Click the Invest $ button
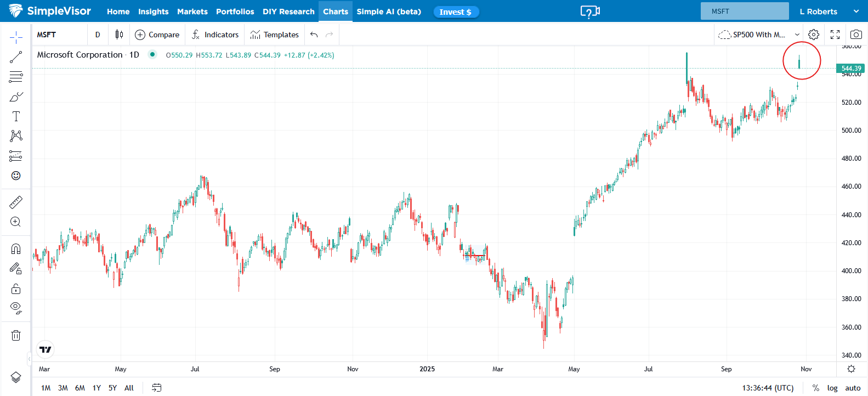The width and height of the screenshot is (868, 396). pyautogui.click(x=456, y=12)
